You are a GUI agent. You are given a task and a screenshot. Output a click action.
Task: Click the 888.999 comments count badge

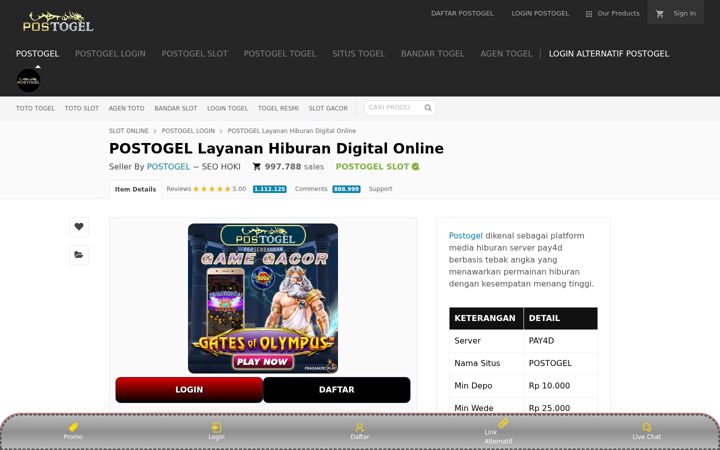tap(346, 189)
